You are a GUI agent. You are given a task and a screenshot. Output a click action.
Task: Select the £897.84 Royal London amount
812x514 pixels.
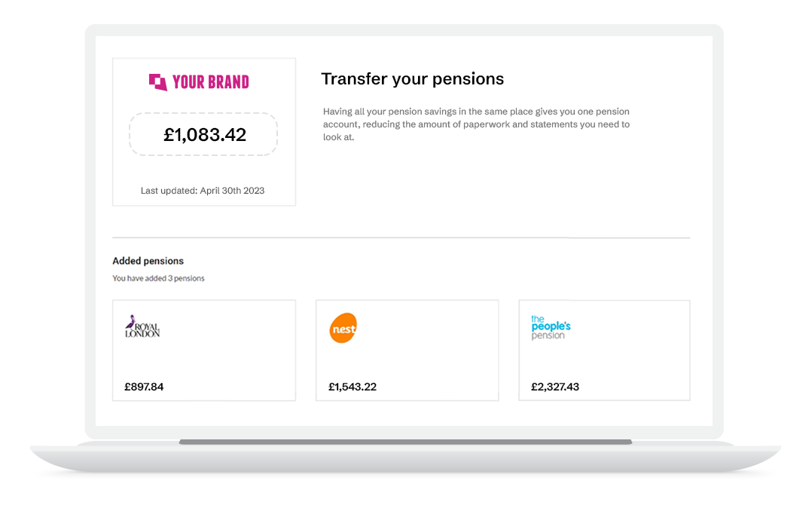(x=144, y=387)
